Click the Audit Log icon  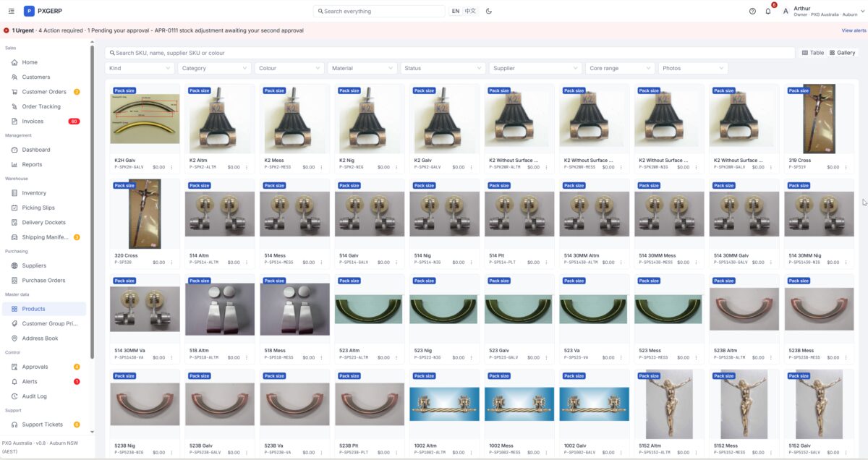pyautogui.click(x=14, y=396)
